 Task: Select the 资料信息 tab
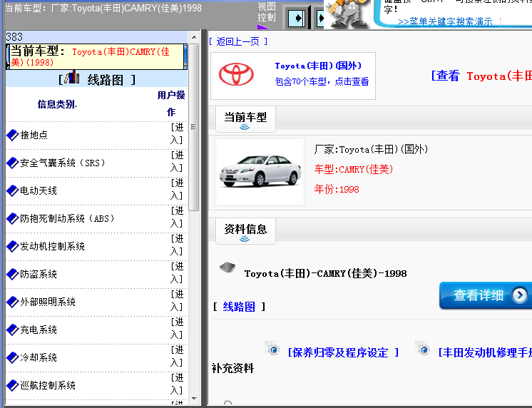(x=245, y=231)
